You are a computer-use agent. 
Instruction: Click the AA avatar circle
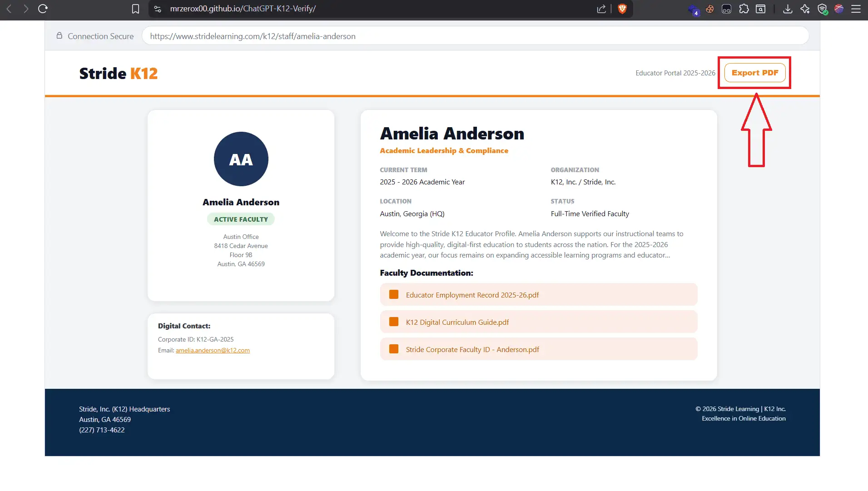[x=241, y=159]
